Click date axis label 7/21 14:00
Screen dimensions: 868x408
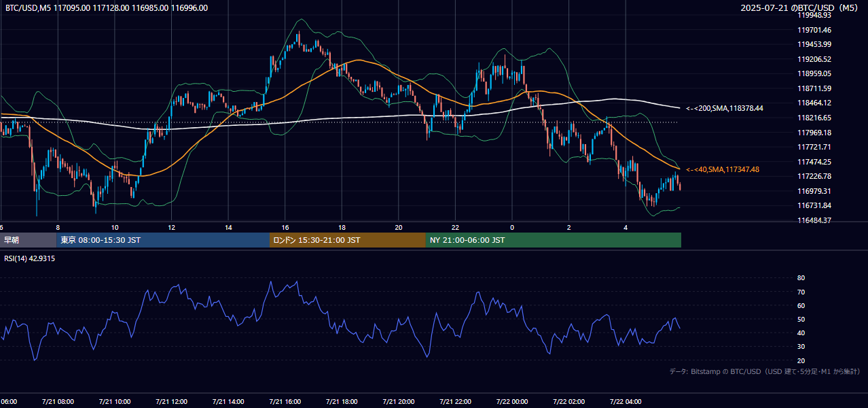pos(228,401)
